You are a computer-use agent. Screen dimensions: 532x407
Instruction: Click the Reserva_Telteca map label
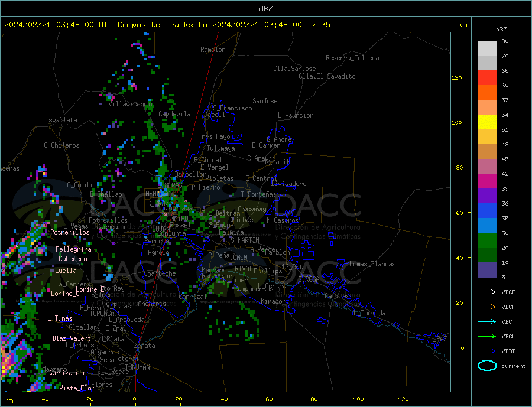[352, 58]
